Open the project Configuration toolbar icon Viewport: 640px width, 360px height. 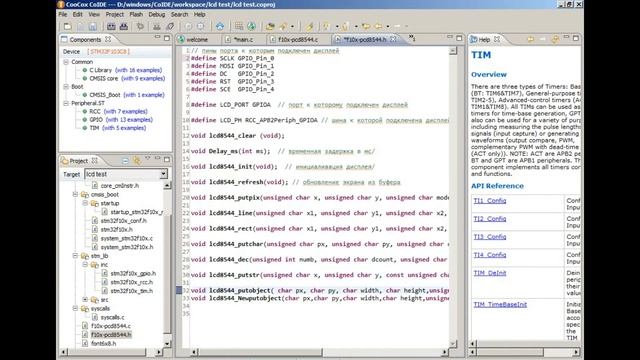click(x=140, y=27)
